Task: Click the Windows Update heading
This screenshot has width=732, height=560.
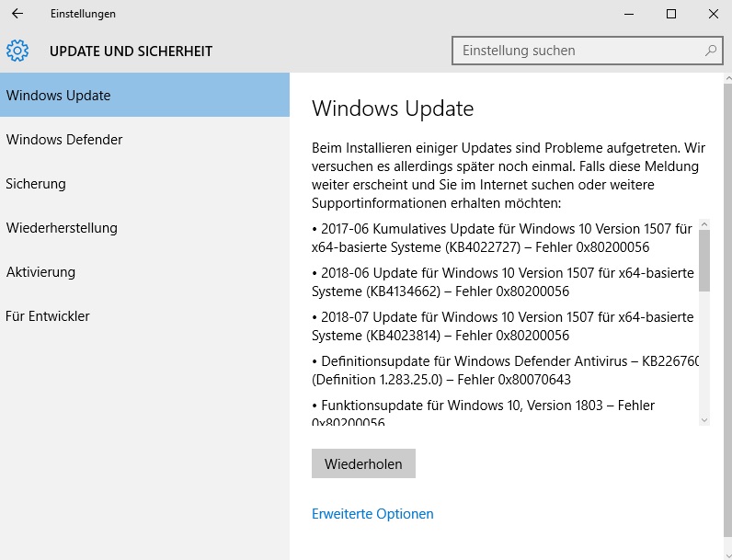Action: pyautogui.click(x=393, y=109)
